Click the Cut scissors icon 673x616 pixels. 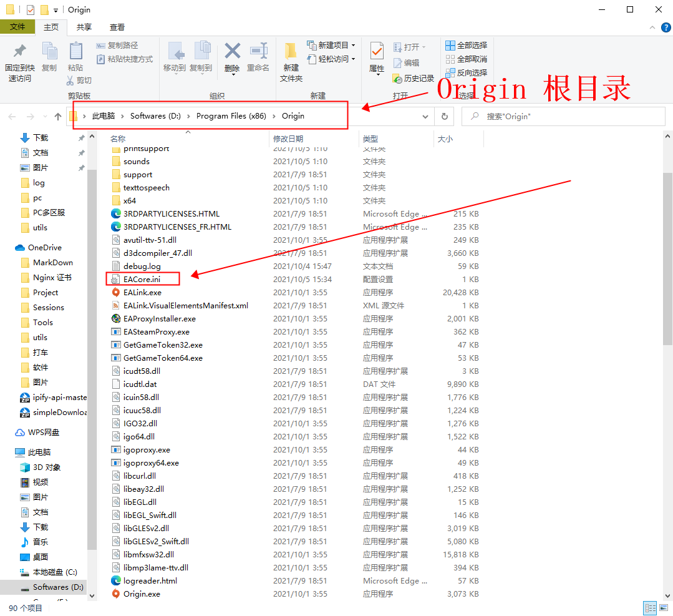click(70, 81)
